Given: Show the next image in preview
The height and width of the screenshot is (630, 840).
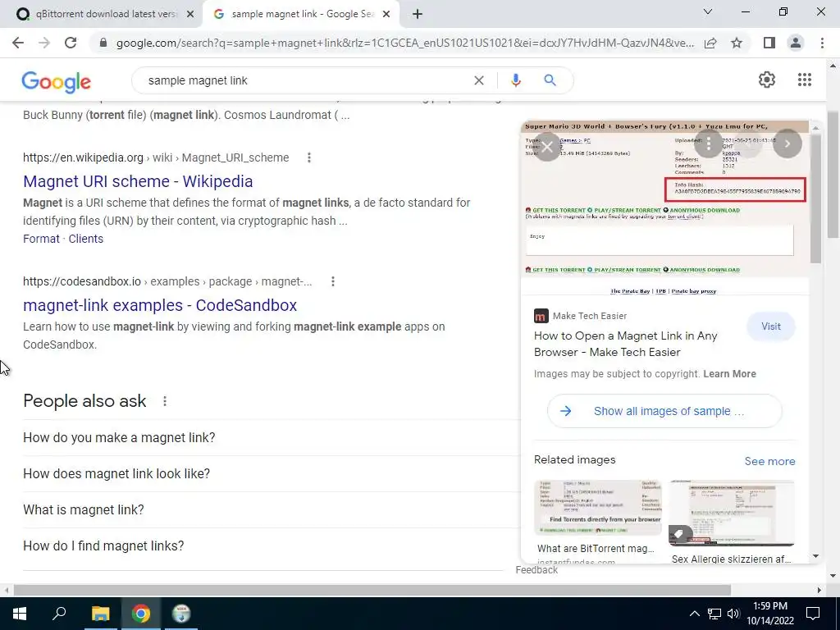Looking at the screenshot, I should (x=787, y=144).
